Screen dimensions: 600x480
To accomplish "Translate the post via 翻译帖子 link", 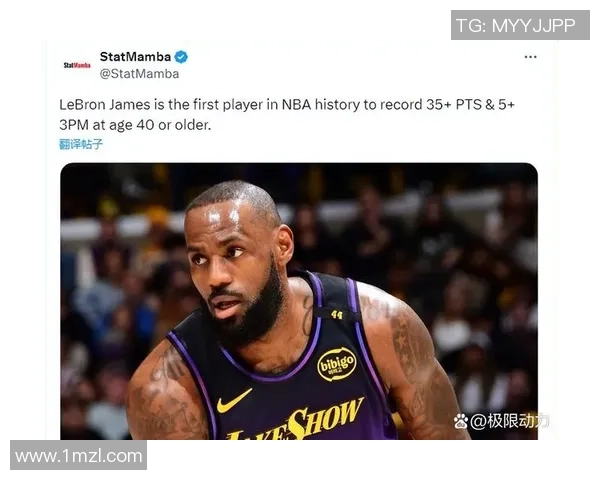I will click(x=81, y=144).
